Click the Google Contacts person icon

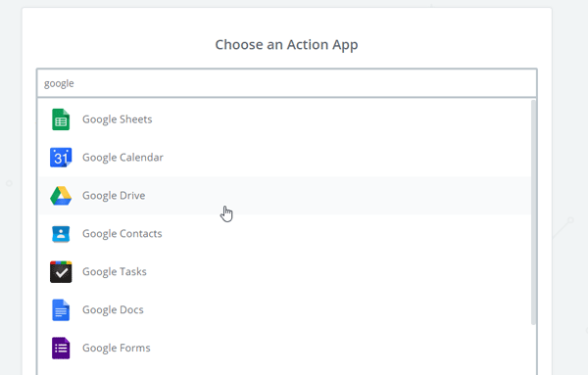tap(61, 234)
